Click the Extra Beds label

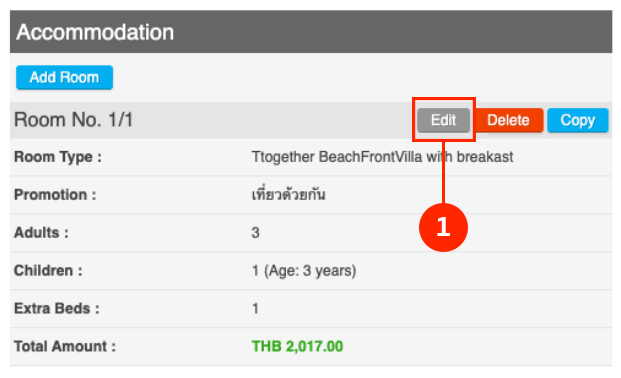pyautogui.click(x=57, y=308)
